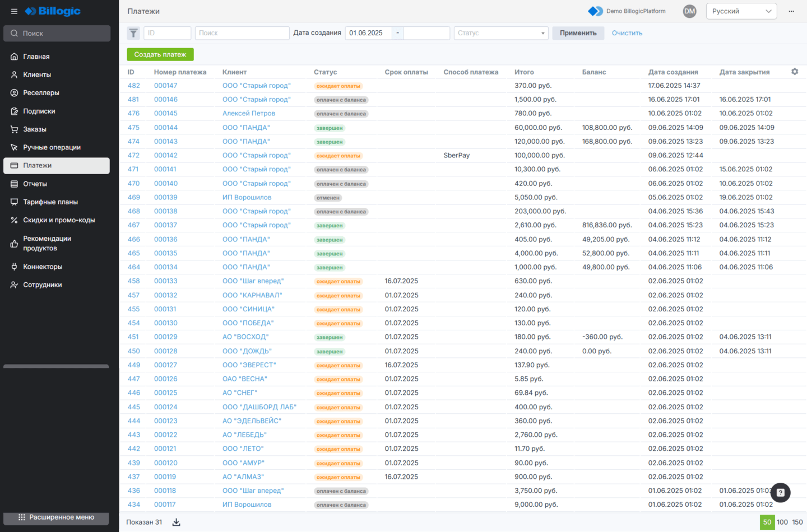This screenshot has width=807, height=532.
Task: Click amount 203,000.00 руб.
Action: (x=540, y=211)
